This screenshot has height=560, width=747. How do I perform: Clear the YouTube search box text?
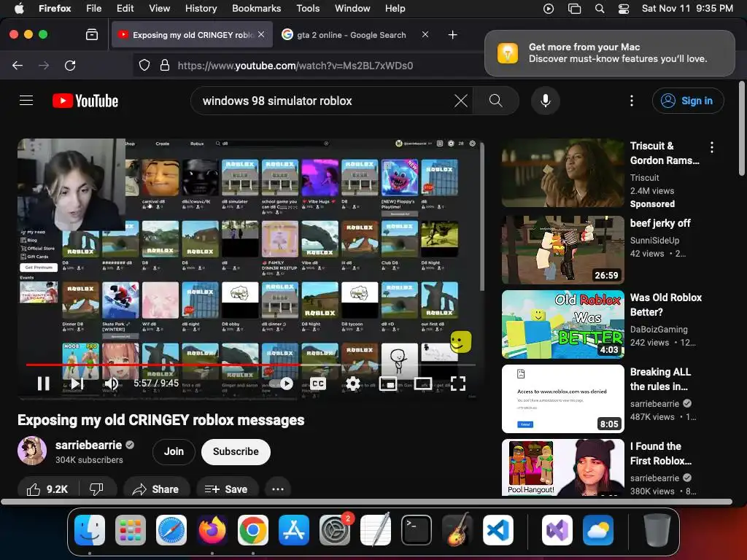[461, 101]
